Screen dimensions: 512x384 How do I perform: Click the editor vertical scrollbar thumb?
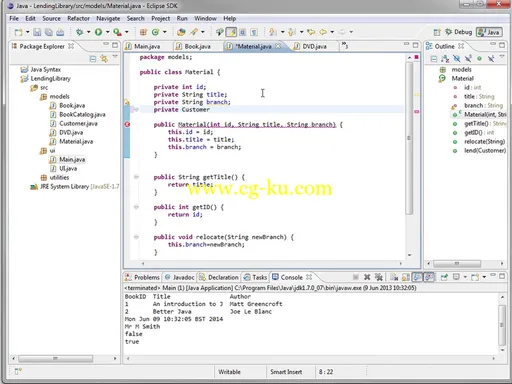coord(409,138)
